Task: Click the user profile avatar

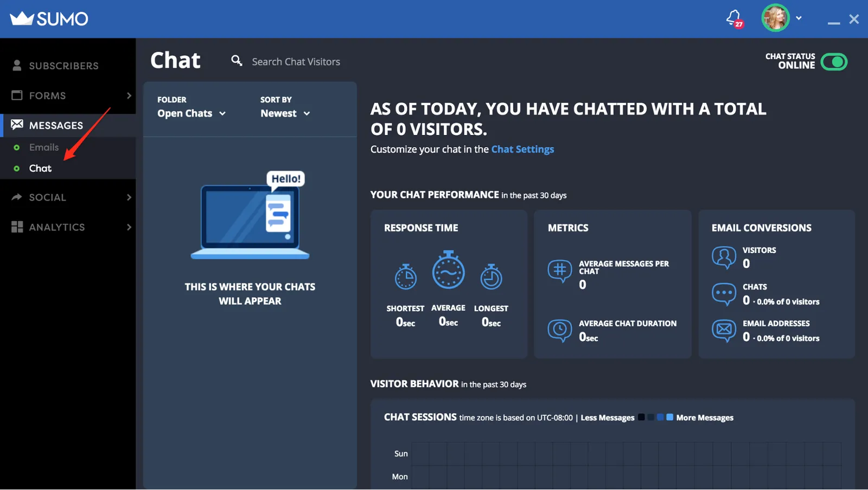Action: [775, 18]
